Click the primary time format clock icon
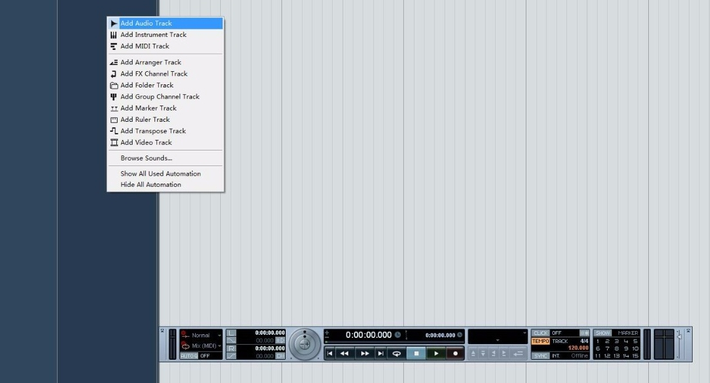Screen dimensions: 710x383 pos(398,335)
